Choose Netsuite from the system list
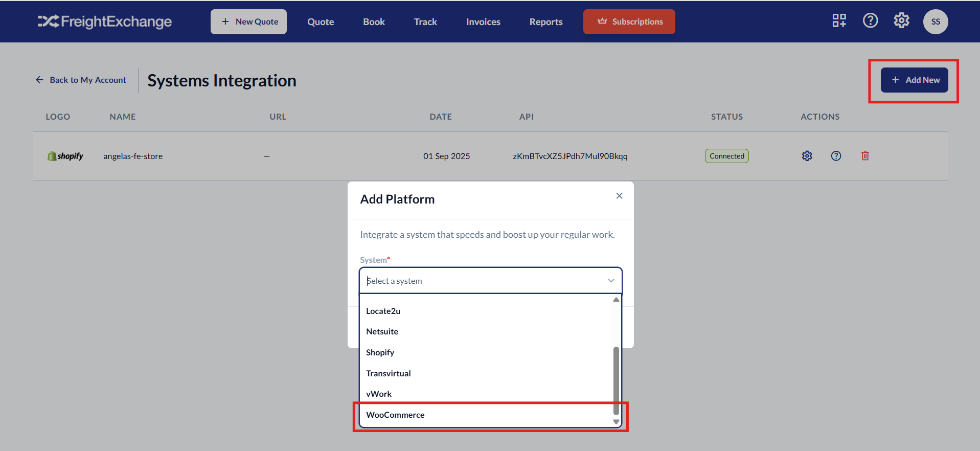 tap(486, 331)
